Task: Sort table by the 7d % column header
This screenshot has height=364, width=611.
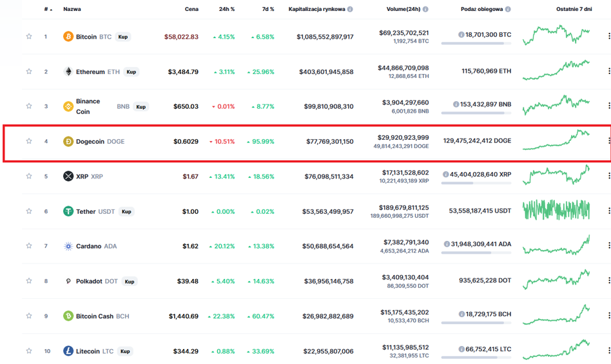Action: 268,9
